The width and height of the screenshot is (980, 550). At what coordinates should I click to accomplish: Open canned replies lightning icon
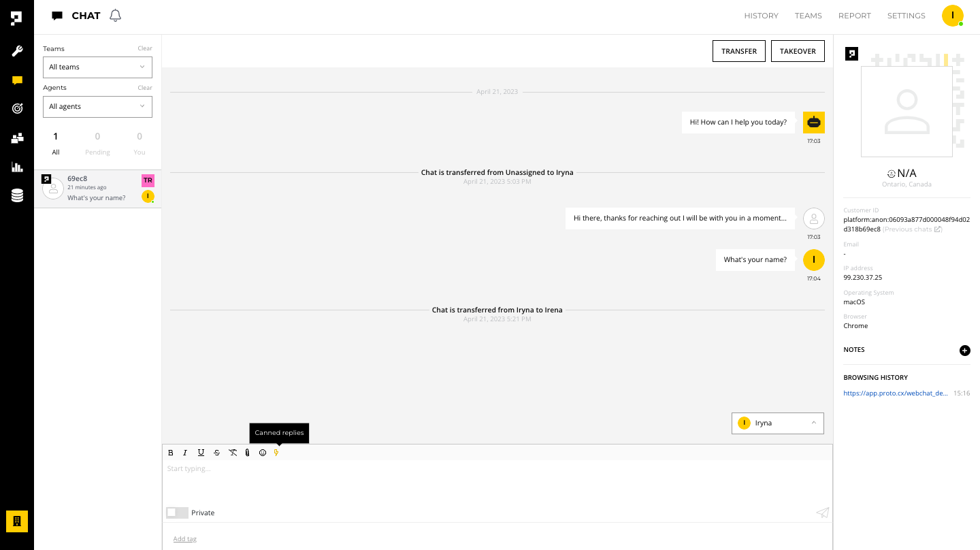coord(276,453)
